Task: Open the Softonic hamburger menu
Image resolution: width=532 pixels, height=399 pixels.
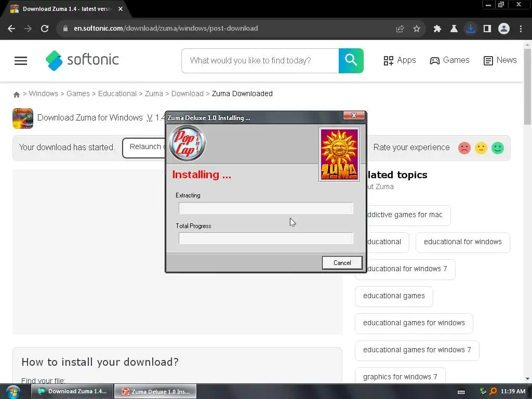Action: (21, 61)
